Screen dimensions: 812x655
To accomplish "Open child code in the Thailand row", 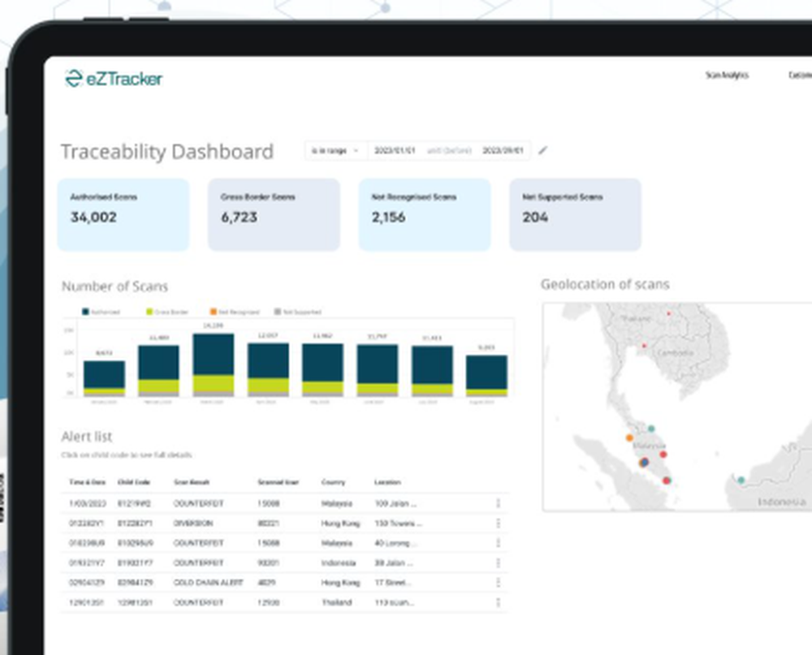I will 135,603.
